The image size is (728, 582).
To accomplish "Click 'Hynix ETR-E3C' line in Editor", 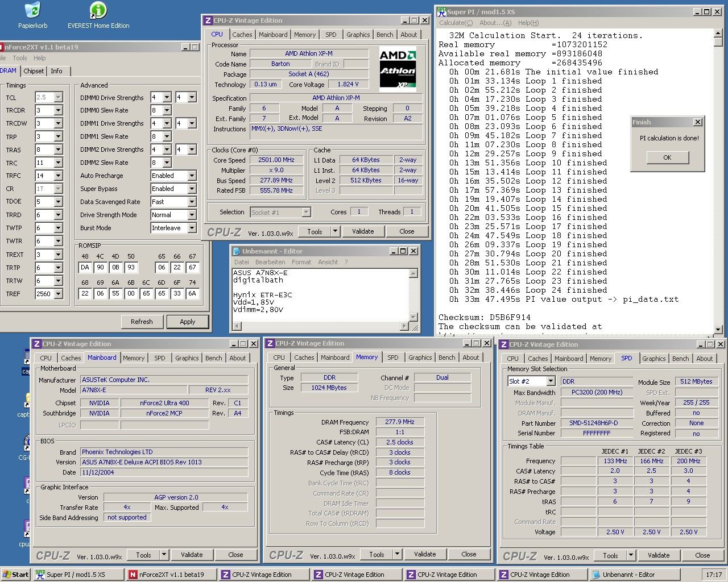I will pyautogui.click(x=263, y=295).
